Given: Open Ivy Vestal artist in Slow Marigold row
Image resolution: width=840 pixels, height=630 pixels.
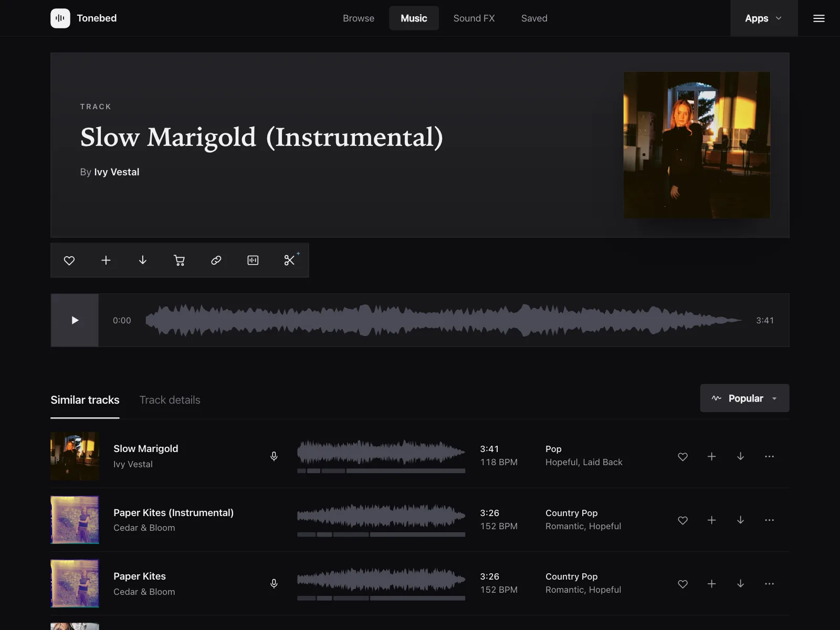Looking at the screenshot, I should tap(133, 464).
